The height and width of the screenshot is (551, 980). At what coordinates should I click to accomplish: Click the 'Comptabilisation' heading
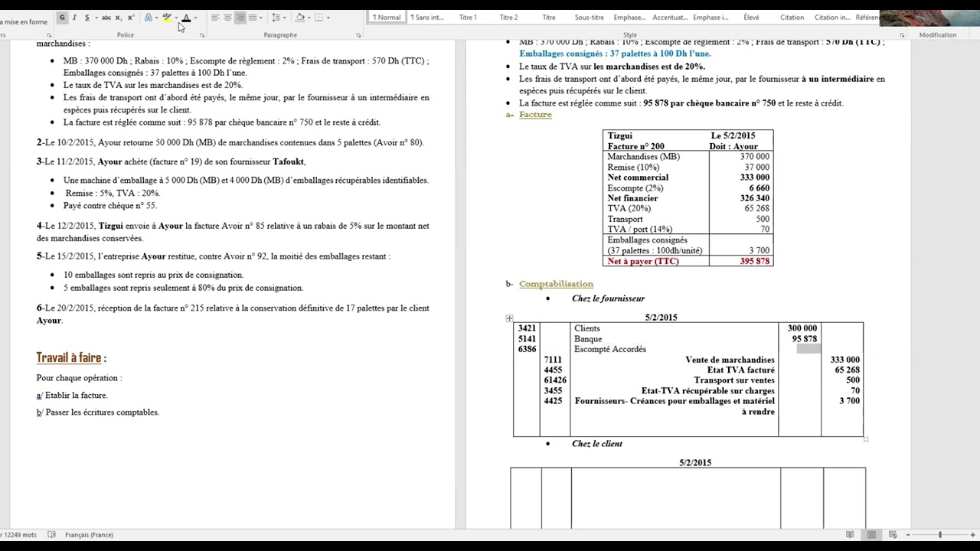[556, 284]
